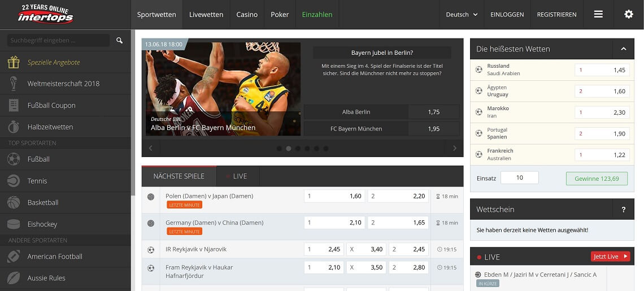The width and height of the screenshot is (644, 291).
Task: Open the hamburger menu icon
Action: coord(598,14)
